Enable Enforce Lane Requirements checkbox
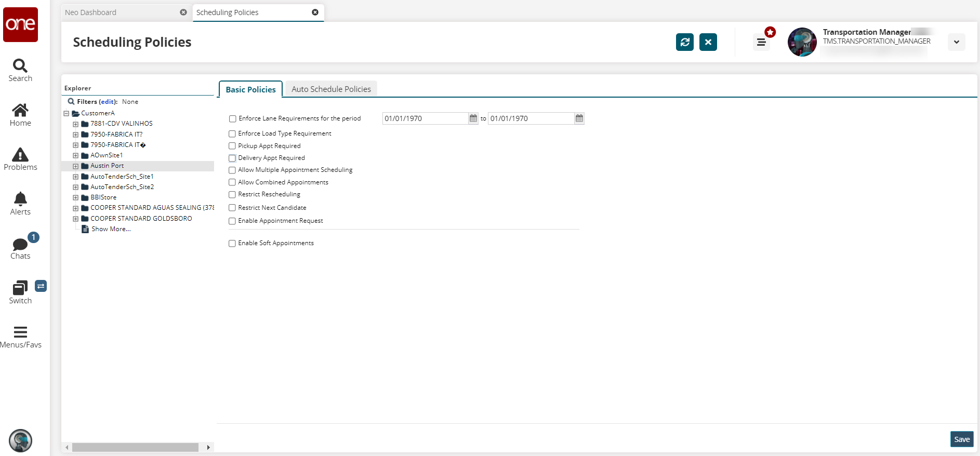The width and height of the screenshot is (980, 456). click(233, 119)
